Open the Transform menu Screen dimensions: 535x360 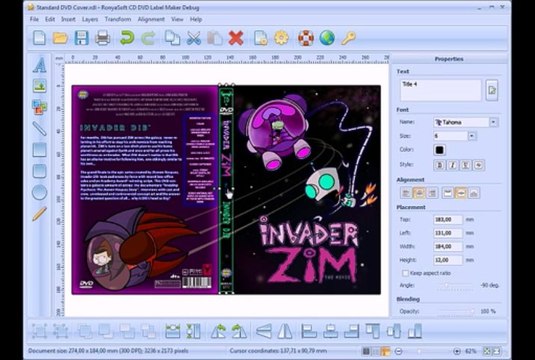(x=118, y=19)
